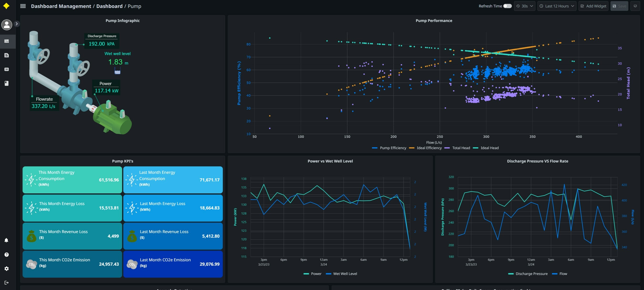Image resolution: width=644 pixels, height=290 pixels.
Task: Toggle Pump Efficiency legend series
Action: pos(393,148)
